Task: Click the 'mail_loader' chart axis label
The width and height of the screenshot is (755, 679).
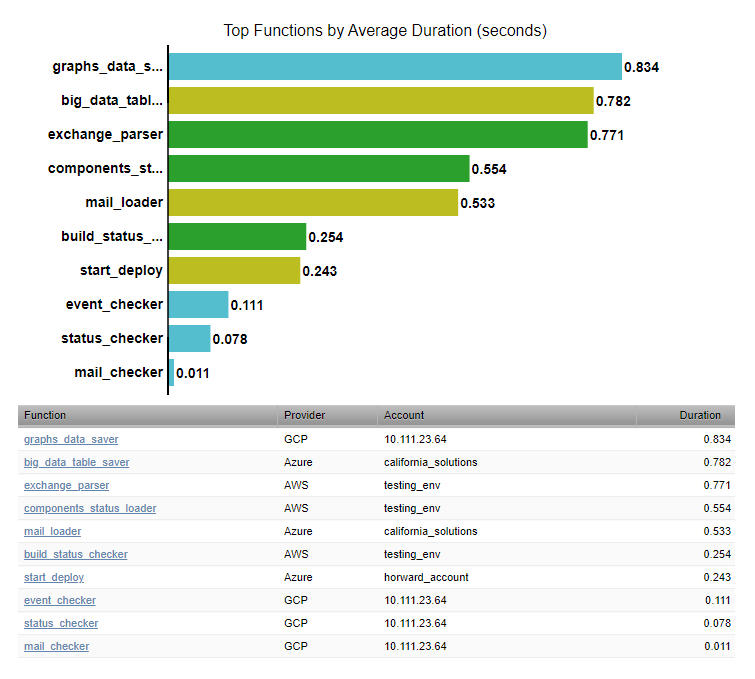Action: [124, 202]
